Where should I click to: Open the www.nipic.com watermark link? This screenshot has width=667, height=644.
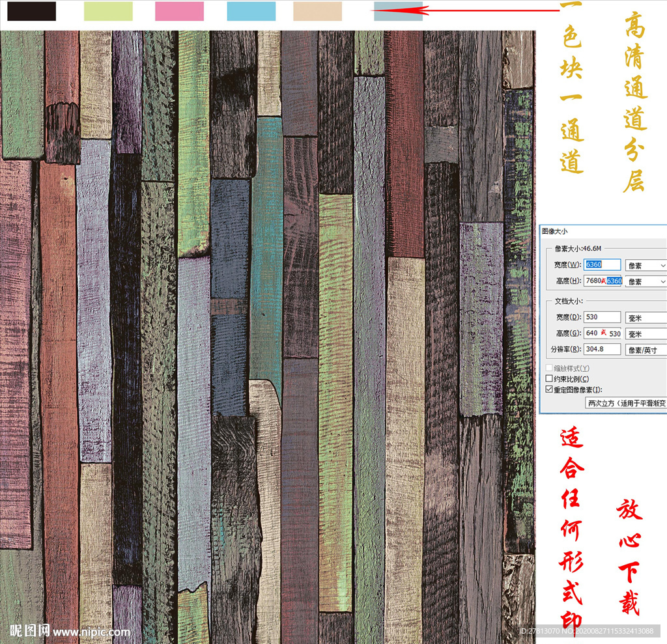coord(91,632)
